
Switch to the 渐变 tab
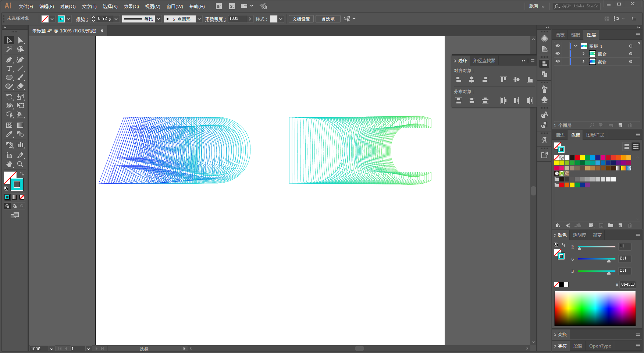597,235
